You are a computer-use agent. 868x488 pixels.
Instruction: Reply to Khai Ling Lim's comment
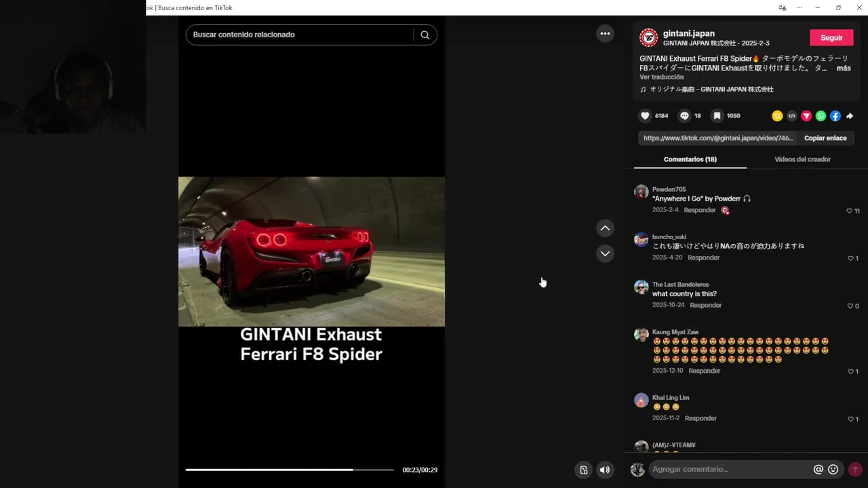pos(701,418)
